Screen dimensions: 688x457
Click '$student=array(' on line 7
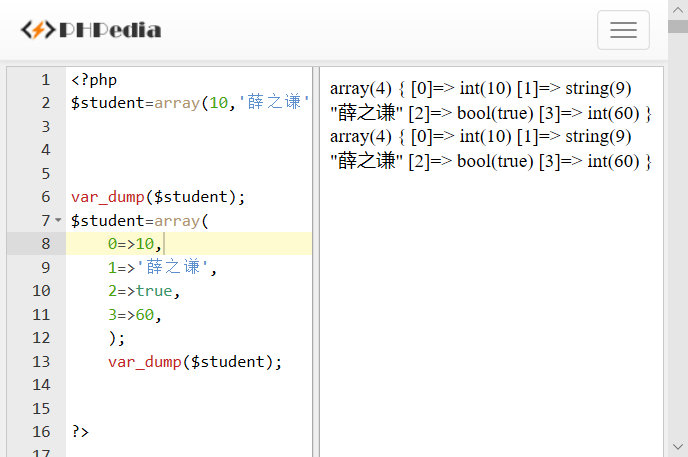click(140, 221)
